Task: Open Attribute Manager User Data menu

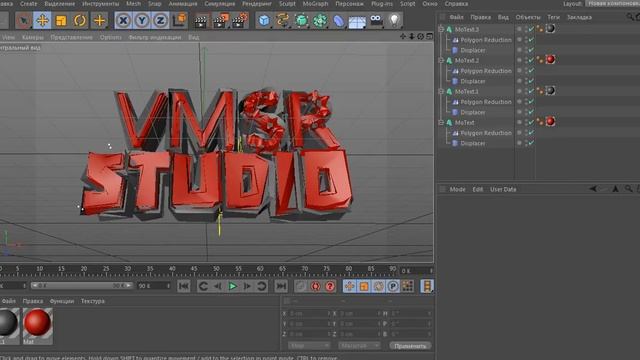Action: click(x=503, y=189)
